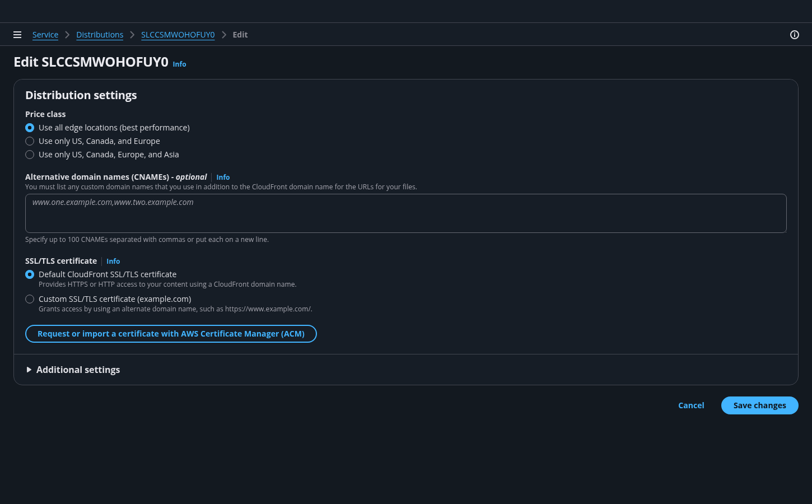Select 'Use only US, Canada, and Europe'
This screenshot has height=504, width=812.
point(30,141)
